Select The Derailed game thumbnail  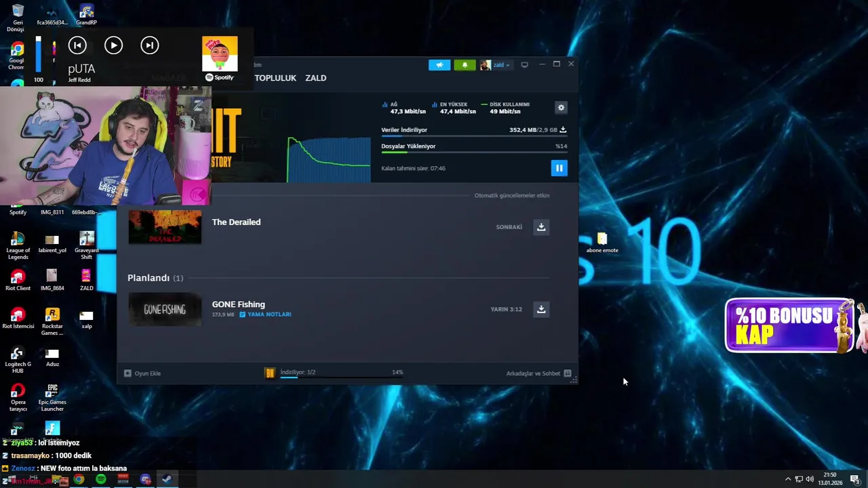point(165,227)
